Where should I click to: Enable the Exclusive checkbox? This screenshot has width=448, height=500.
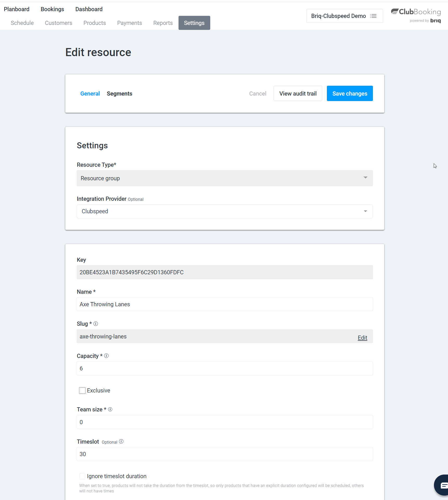82,390
